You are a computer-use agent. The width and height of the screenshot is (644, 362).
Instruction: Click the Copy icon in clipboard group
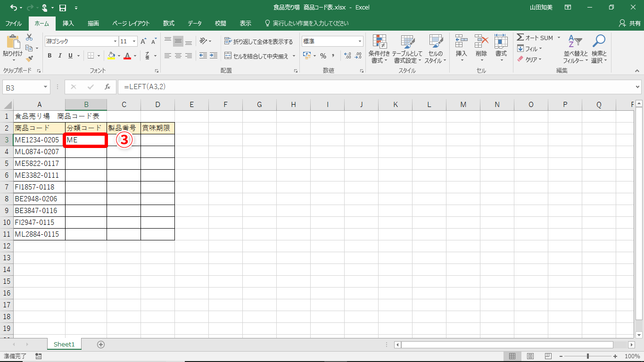point(29,48)
